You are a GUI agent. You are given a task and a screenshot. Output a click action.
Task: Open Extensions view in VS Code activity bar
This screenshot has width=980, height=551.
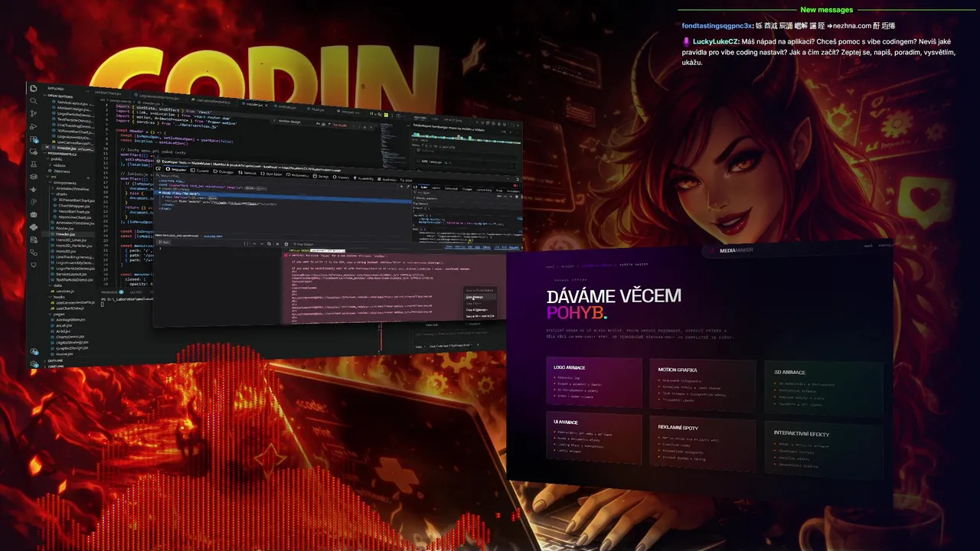pyautogui.click(x=33, y=139)
